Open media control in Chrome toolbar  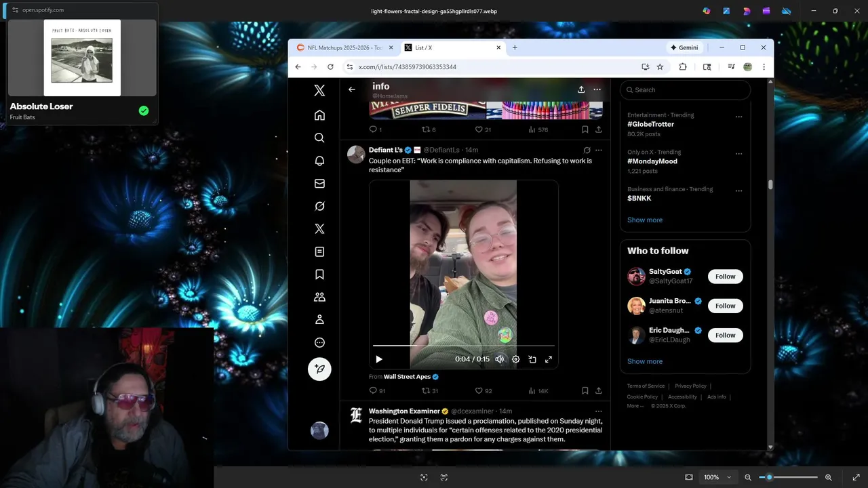point(731,67)
